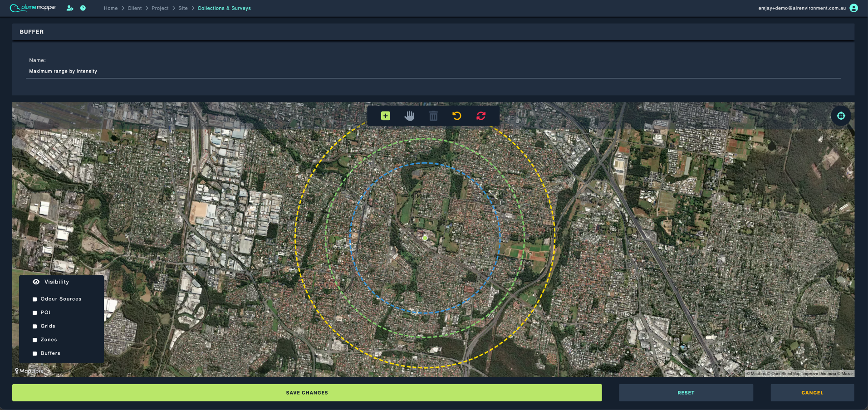Open the help question mark icon
This screenshot has width=868, height=410.
point(83,8)
